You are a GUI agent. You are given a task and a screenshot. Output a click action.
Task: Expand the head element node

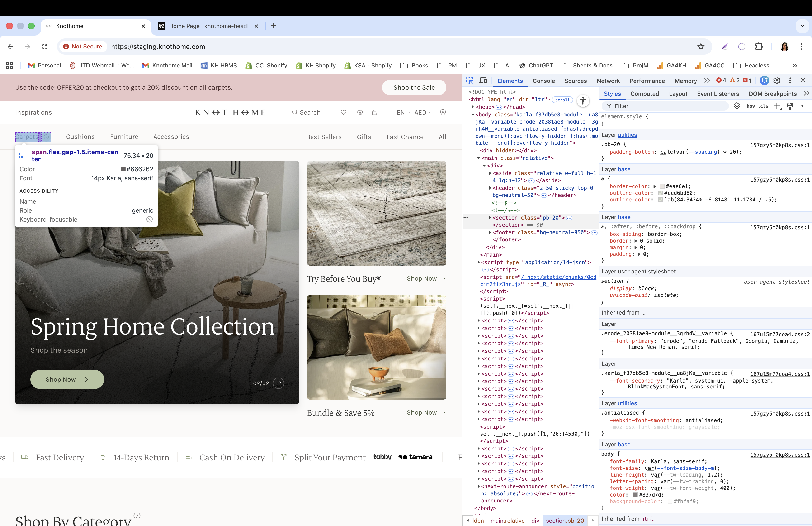(473, 107)
